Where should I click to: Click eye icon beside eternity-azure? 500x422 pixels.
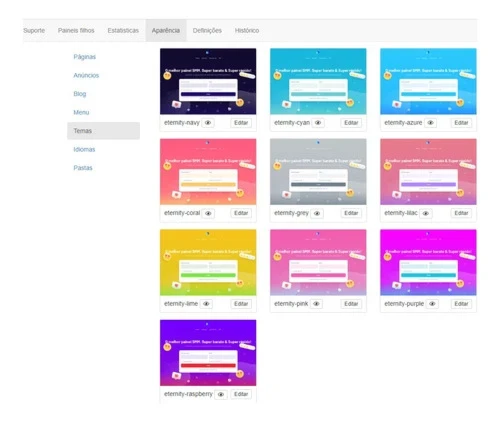click(430, 123)
